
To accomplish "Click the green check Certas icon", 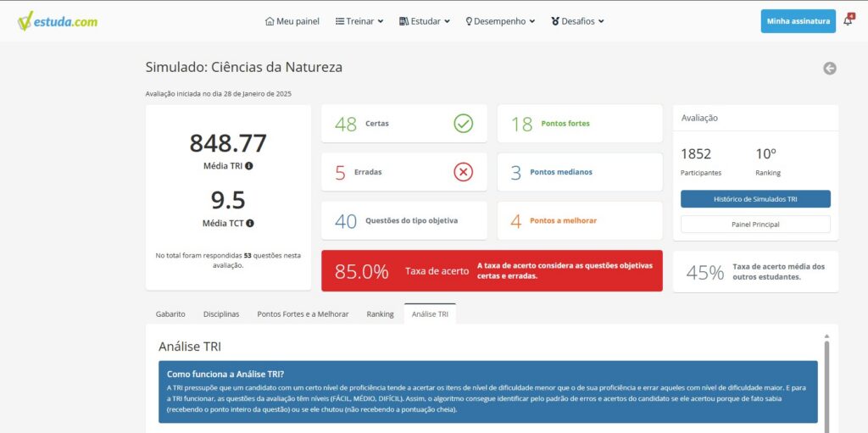I will [464, 124].
